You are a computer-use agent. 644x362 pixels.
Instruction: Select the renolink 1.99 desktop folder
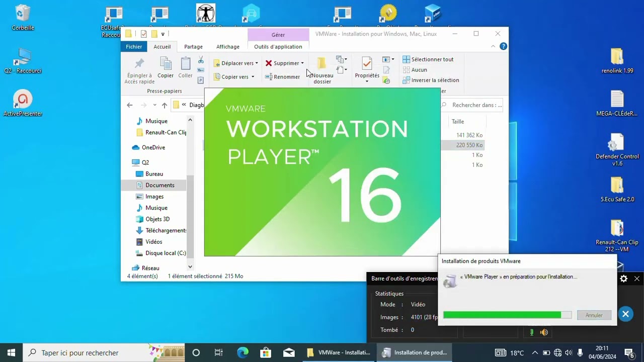click(x=617, y=61)
